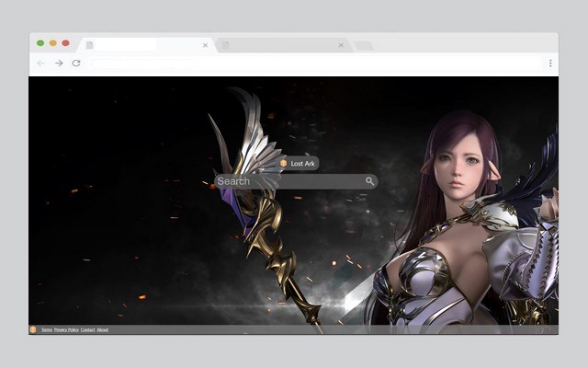Image resolution: width=588 pixels, height=368 pixels.
Task: Select the first active browser tab
Action: coord(147,45)
